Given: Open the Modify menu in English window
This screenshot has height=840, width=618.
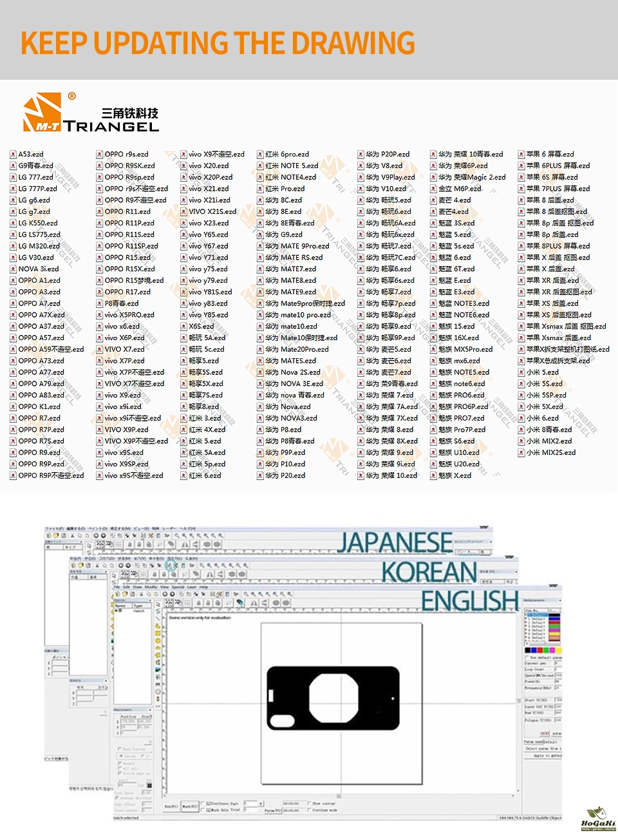Looking at the screenshot, I should coord(151,587).
